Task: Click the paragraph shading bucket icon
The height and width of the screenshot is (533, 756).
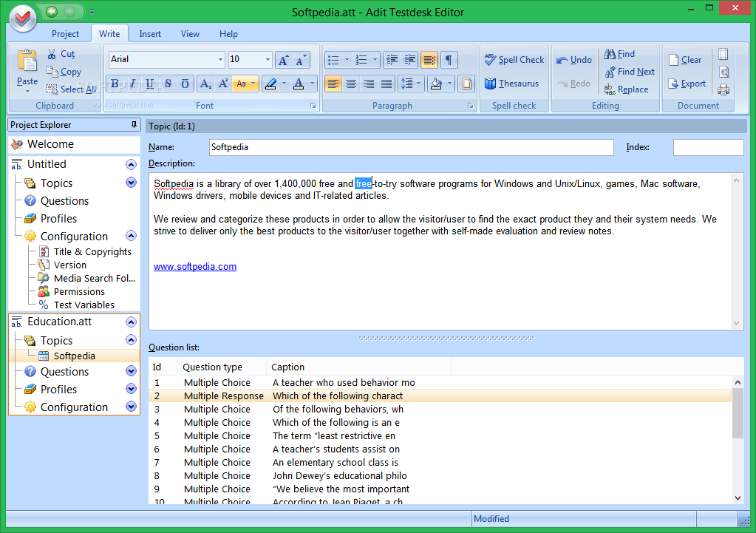Action: (436, 84)
